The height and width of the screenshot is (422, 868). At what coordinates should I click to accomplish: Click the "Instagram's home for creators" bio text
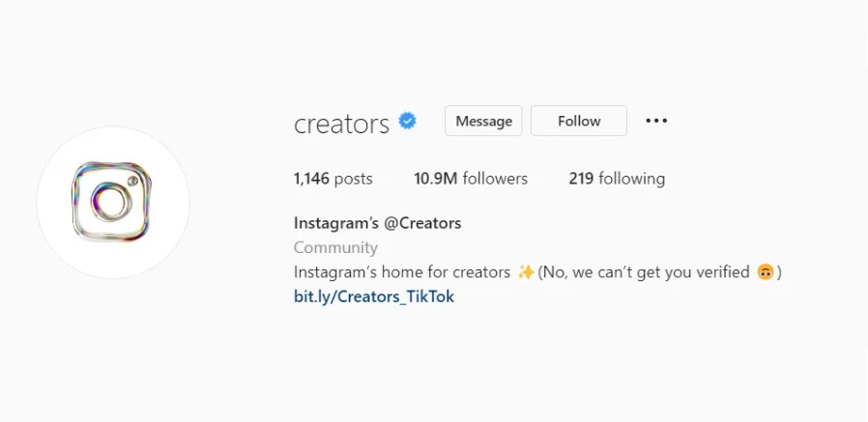(402, 272)
